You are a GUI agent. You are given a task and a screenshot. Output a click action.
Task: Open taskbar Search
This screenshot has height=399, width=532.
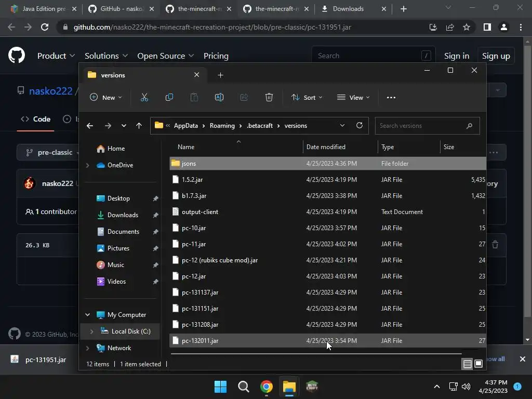[243, 387]
